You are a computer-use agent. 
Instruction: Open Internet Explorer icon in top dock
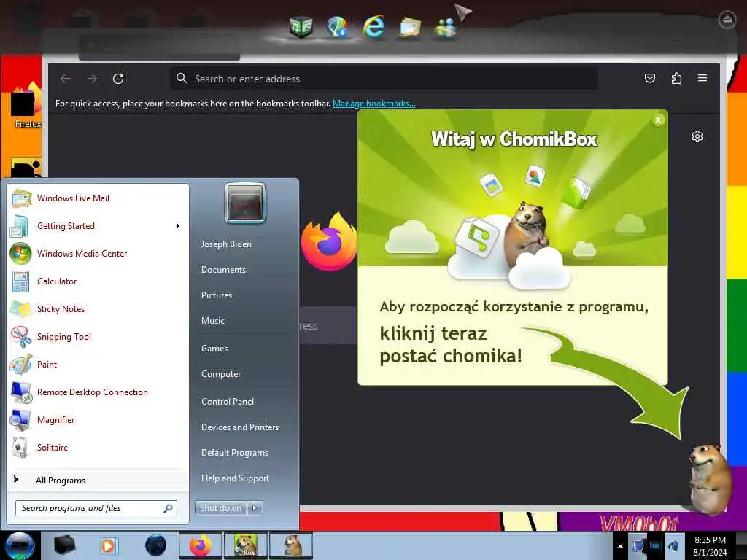point(373,26)
